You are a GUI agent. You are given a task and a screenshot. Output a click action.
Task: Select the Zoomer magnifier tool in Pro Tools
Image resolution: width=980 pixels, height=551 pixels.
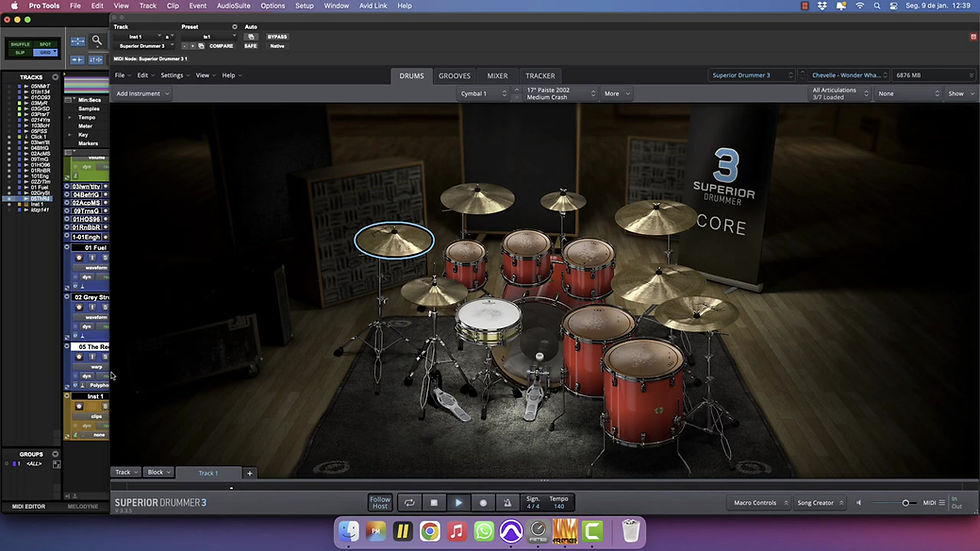97,41
